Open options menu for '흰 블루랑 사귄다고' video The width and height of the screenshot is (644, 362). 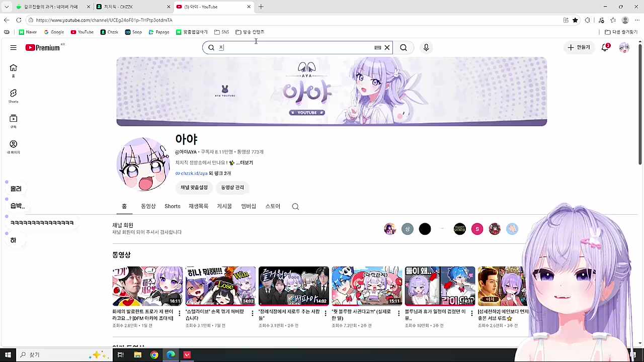[398, 313]
